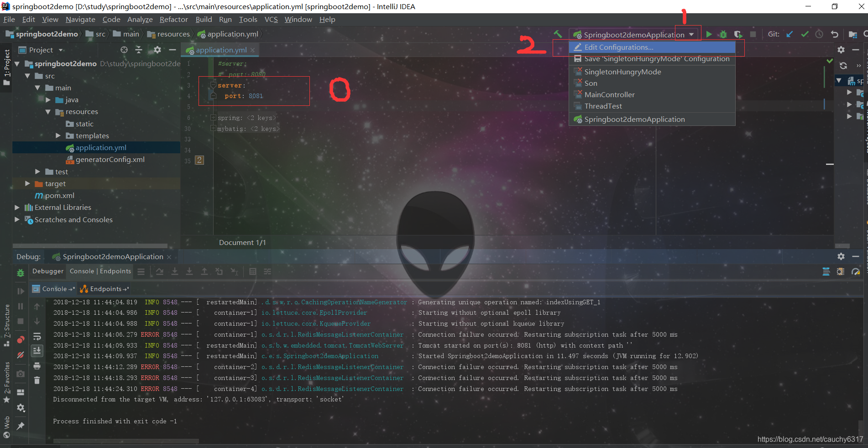Refresh Maven projects in the right panel
The height and width of the screenshot is (448, 868).
[843, 65]
